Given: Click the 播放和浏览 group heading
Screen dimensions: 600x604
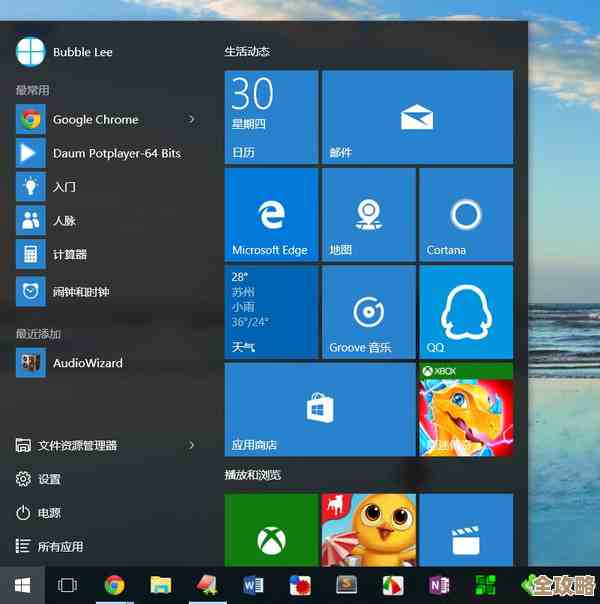Looking at the screenshot, I should [253, 475].
